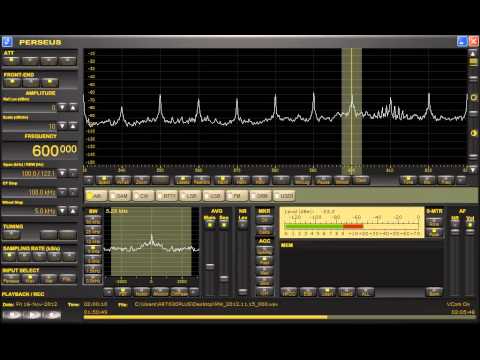Click the NR Lev slider handle
This screenshot has width=480, height=360.
point(243,291)
